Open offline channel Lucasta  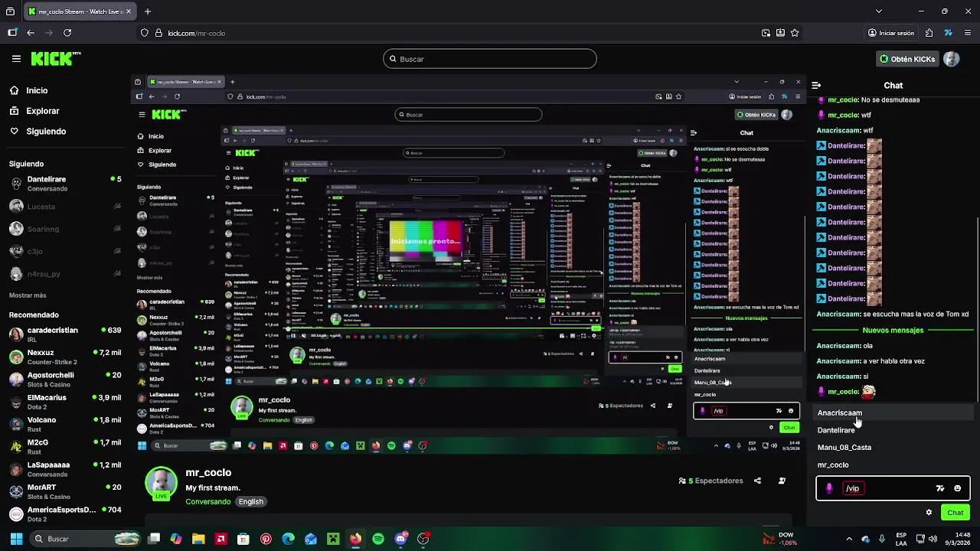click(x=65, y=207)
